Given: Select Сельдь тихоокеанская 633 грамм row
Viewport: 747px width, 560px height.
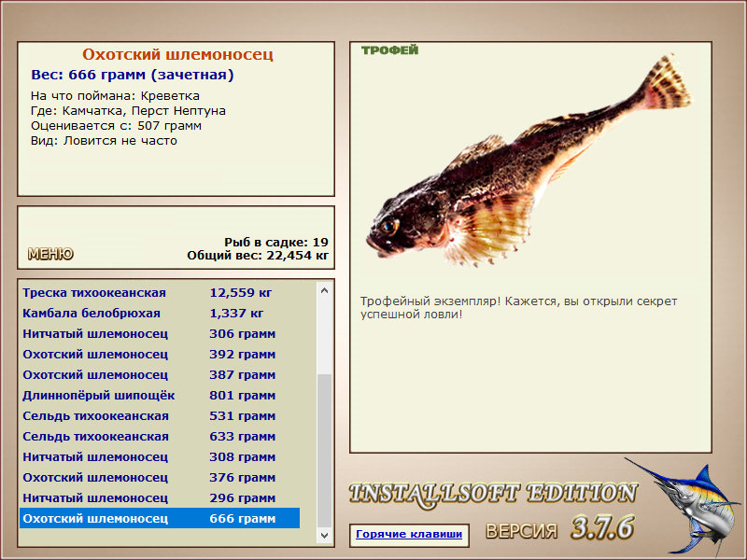Looking at the screenshot, I should (x=160, y=436).
